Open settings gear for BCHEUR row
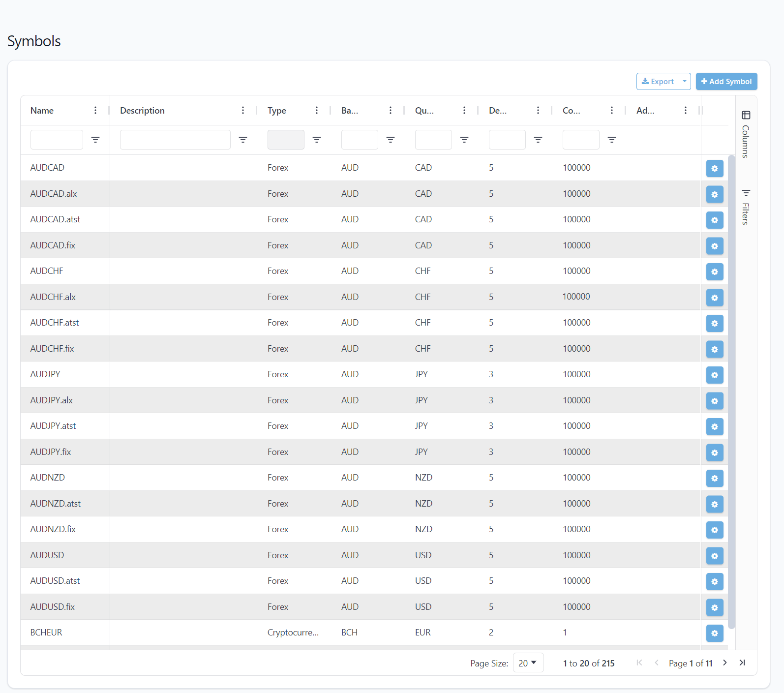This screenshot has width=784, height=693. point(714,633)
